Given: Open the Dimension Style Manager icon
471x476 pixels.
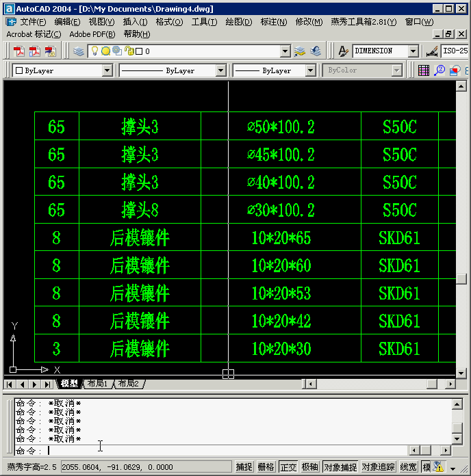Looking at the screenshot, I should pos(431,51).
